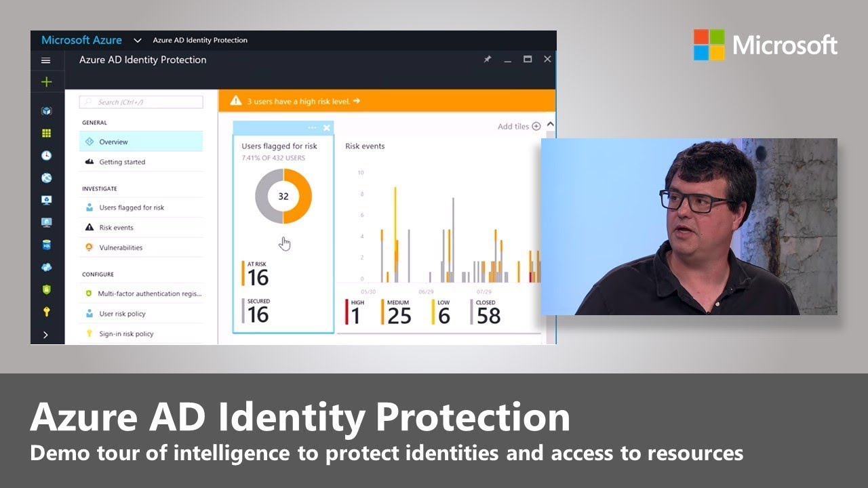Click the Risk events chart title

tap(365, 146)
